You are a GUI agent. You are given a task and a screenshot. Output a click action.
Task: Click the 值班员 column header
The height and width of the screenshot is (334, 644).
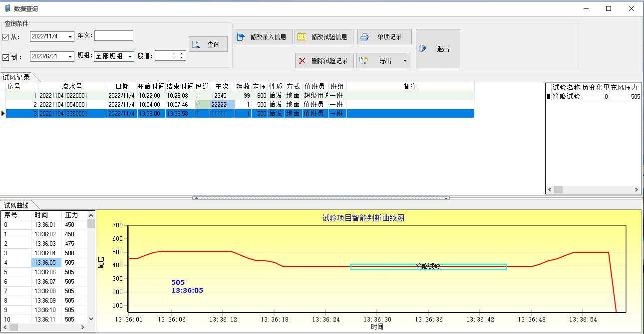pyautogui.click(x=315, y=86)
